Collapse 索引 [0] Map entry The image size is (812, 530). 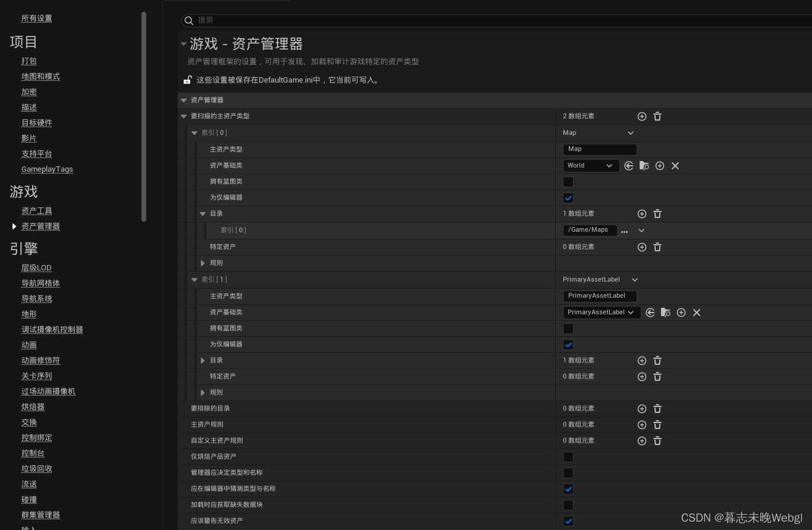(x=194, y=133)
